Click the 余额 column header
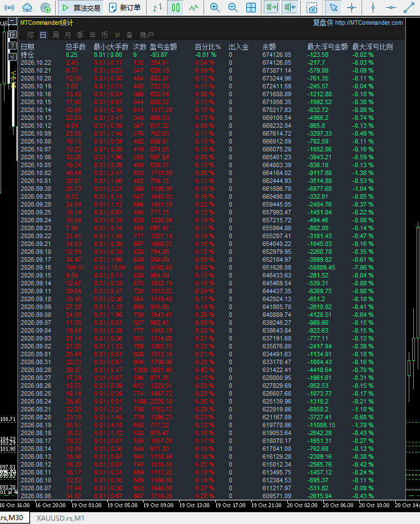 click(x=269, y=47)
